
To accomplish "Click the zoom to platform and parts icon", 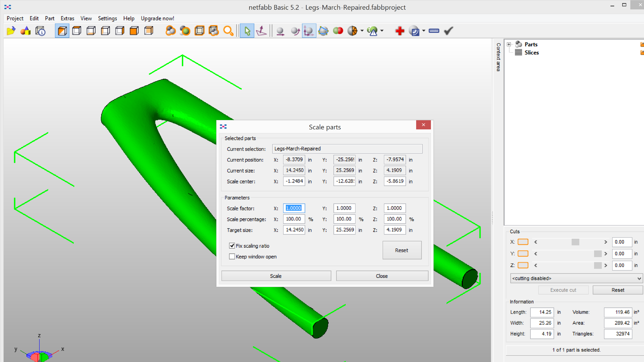I will (x=214, y=31).
